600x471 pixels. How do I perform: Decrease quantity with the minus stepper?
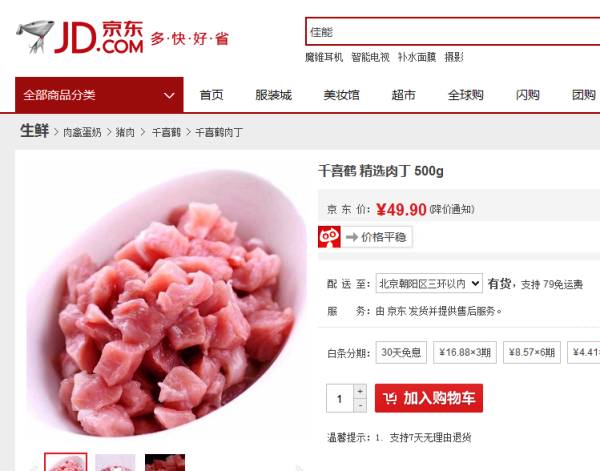pos(360,405)
